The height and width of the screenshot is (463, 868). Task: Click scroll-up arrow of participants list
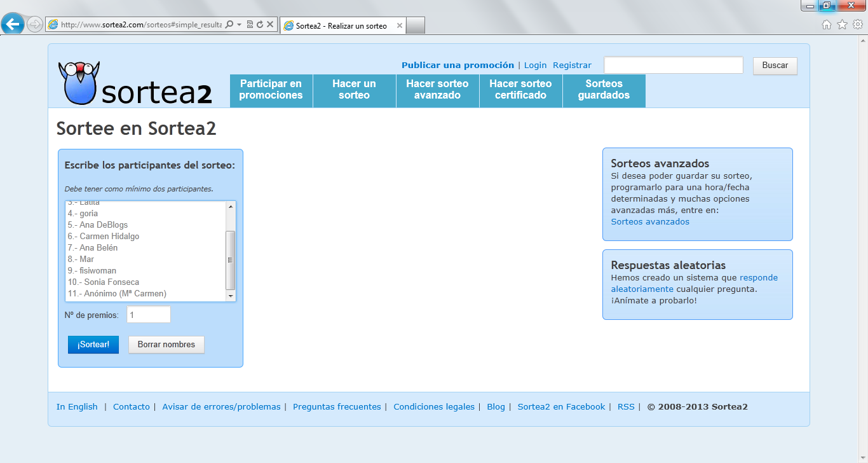(231, 206)
